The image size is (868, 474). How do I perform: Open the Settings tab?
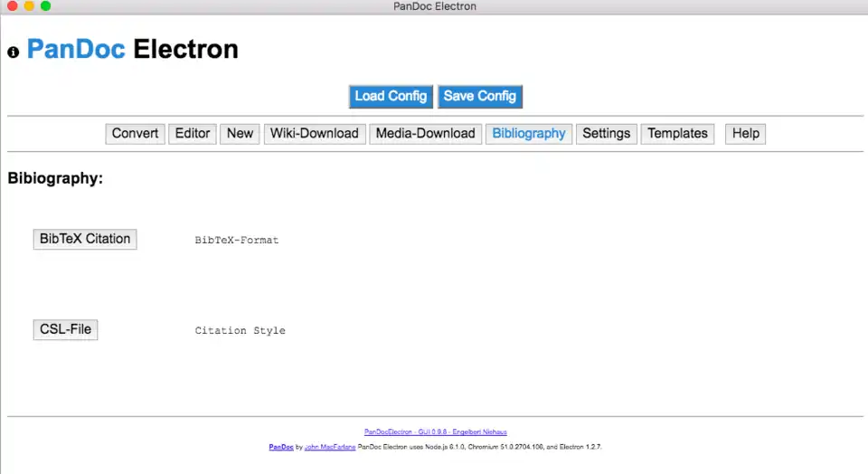point(606,134)
